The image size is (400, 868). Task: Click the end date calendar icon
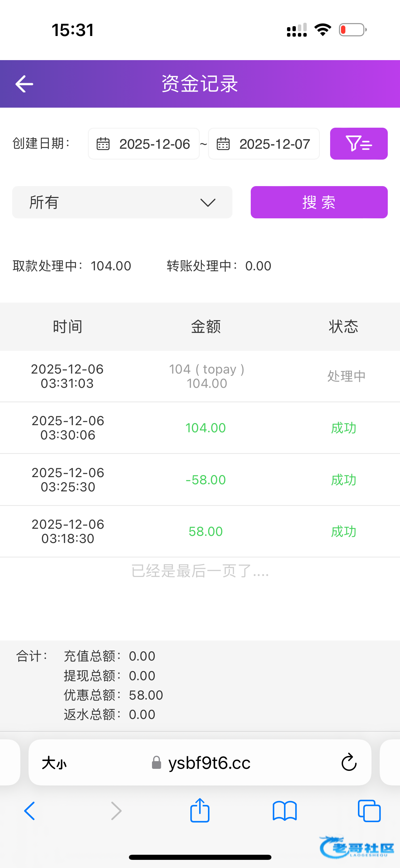pos(223,144)
